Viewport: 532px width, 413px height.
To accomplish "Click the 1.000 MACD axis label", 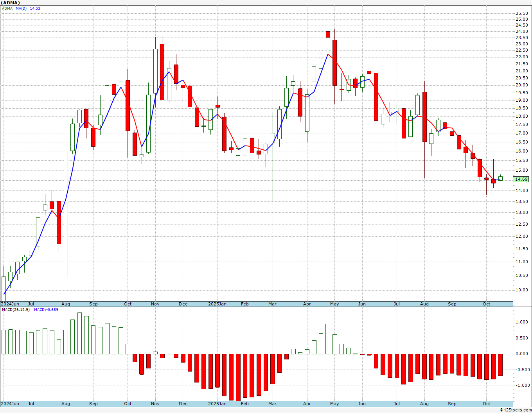I will coord(521,322).
